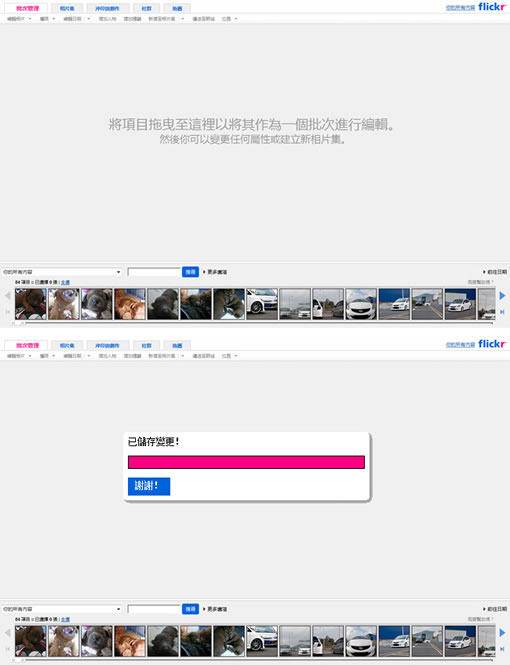
Task: Click the jump-to-last arrow icon in the lower filmstrip
Action: click(x=502, y=649)
